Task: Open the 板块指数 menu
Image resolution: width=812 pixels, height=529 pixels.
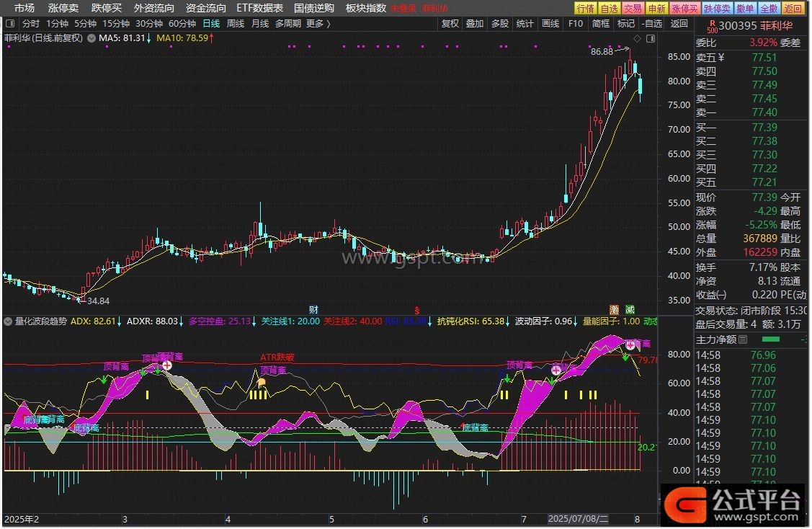Action: pos(366,8)
